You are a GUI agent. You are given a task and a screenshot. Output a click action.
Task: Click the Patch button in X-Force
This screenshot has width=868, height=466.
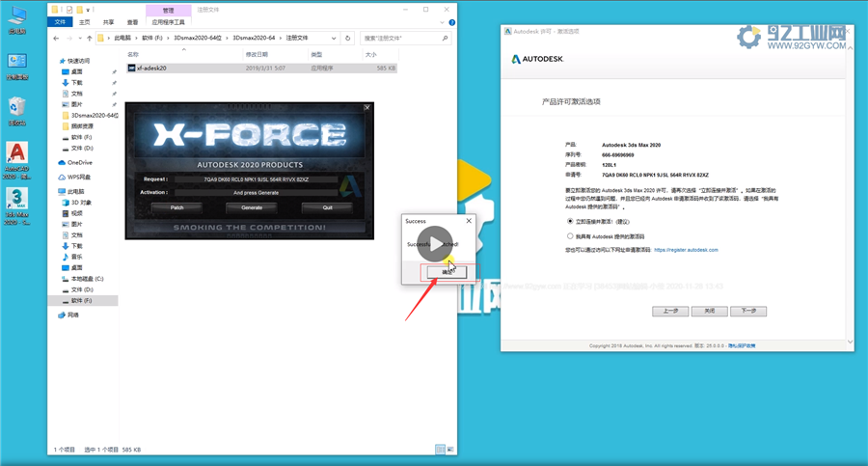(176, 207)
